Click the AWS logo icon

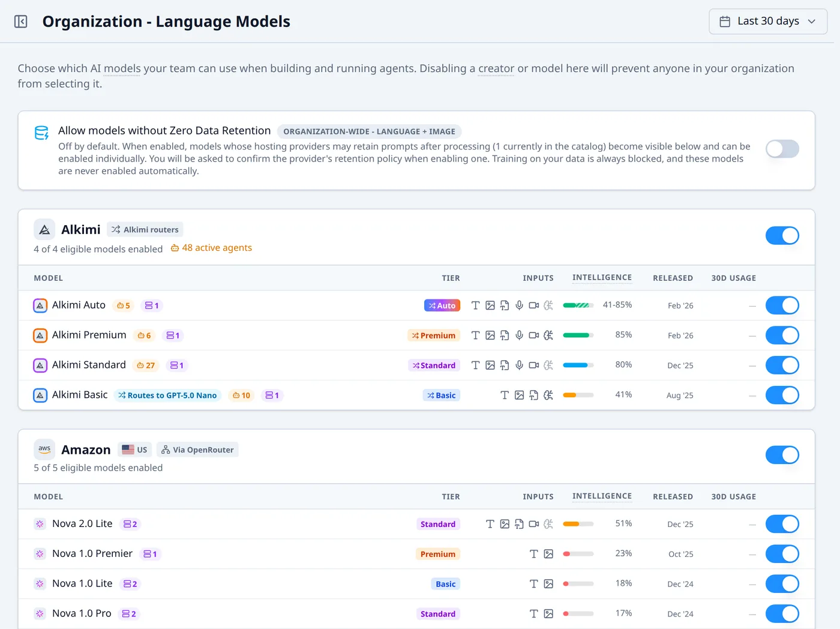coord(44,449)
